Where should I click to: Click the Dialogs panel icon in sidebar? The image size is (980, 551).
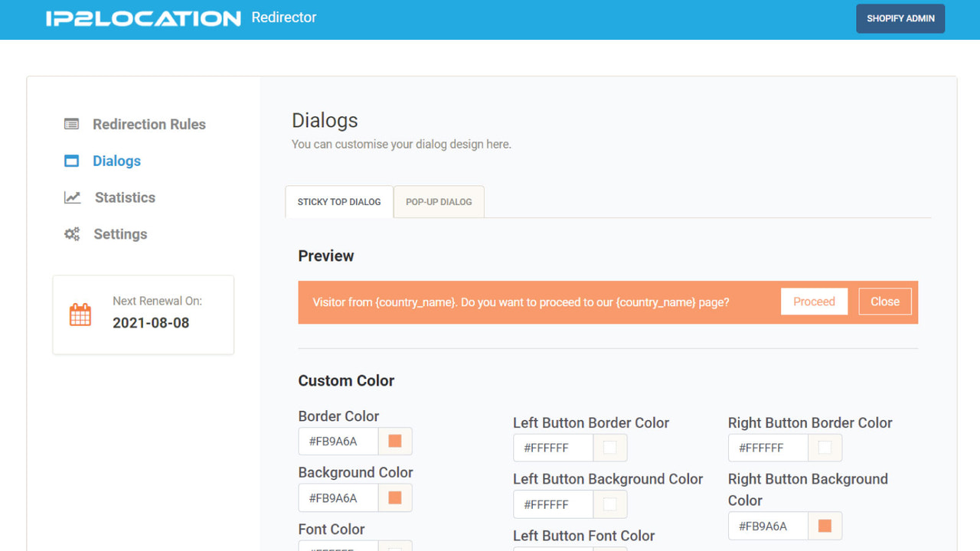point(71,161)
